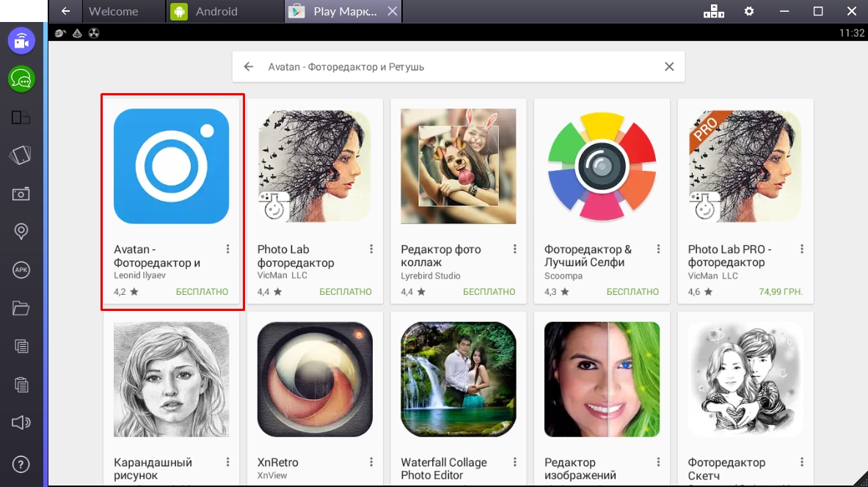Switch to the Android tab
The image size is (868, 487).
[x=221, y=12]
